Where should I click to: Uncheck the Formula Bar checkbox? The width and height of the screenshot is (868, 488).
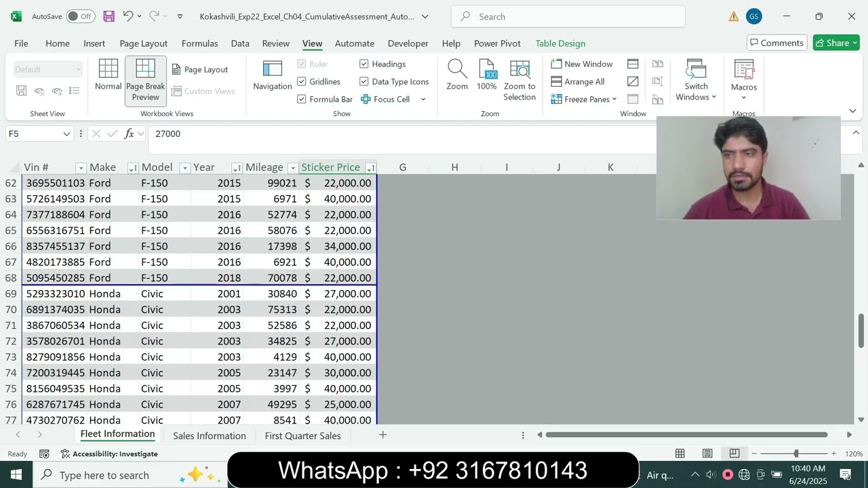tap(302, 99)
